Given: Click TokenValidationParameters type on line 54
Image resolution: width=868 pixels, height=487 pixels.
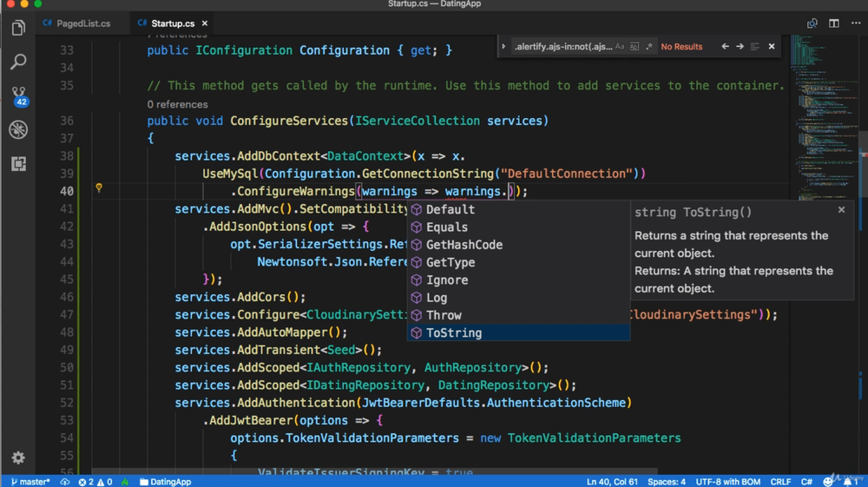Looking at the screenshot, I should [594, 438].
